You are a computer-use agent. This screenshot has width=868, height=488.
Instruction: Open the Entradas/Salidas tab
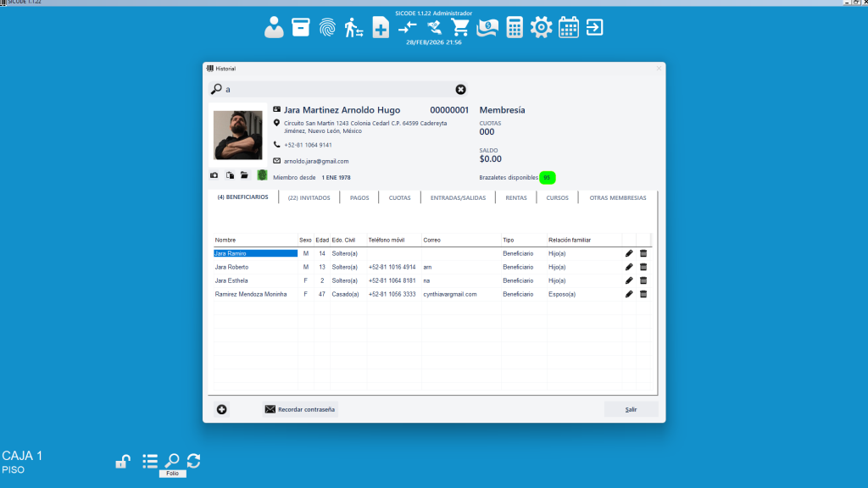[x=458, y=197]
